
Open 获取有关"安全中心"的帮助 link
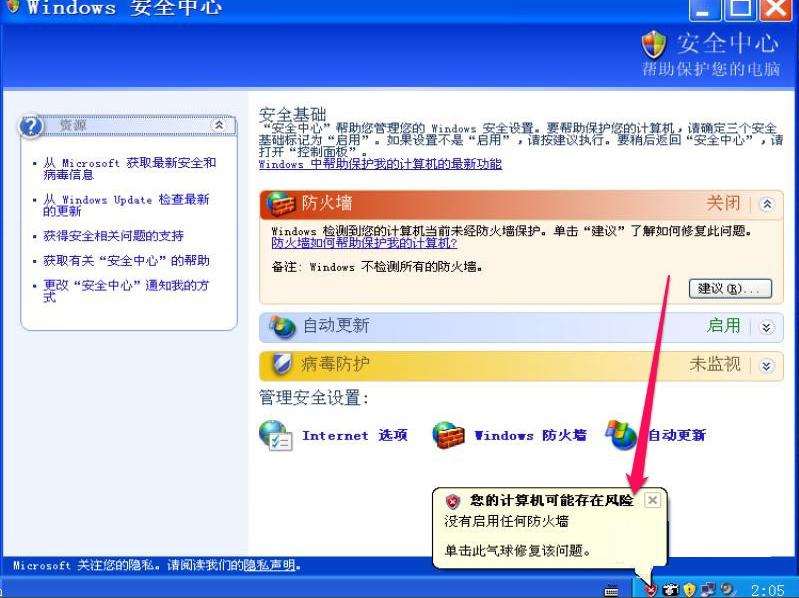click(126, 261)
